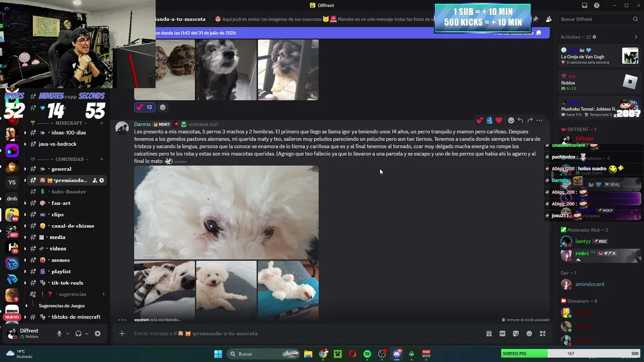This screenshot has width=644, height=362.
Task: Reply to Darmix's message
Action: [520, 120]
